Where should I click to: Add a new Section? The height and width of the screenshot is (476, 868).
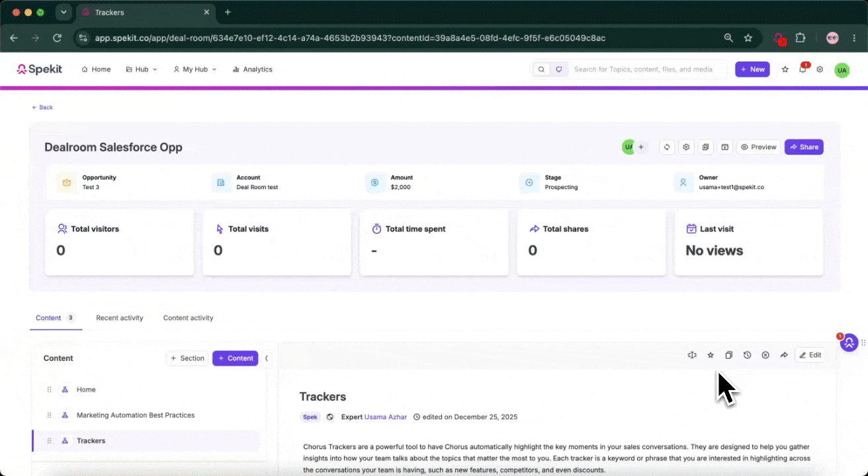point(187,358)
